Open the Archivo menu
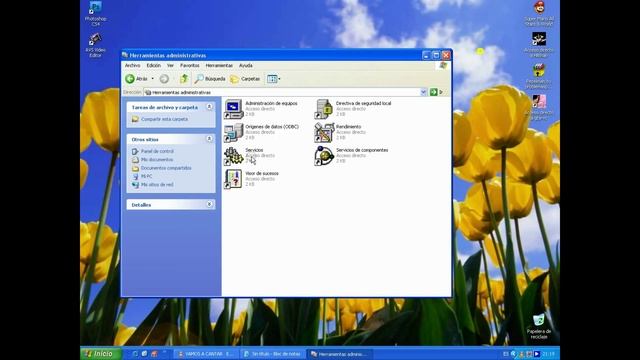 pos(132,65)
